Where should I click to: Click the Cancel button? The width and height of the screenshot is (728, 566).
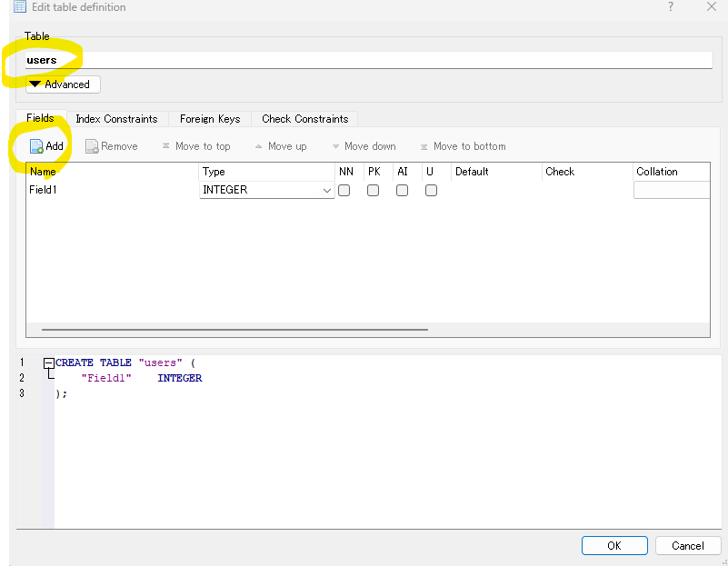(x=688, y=545)
